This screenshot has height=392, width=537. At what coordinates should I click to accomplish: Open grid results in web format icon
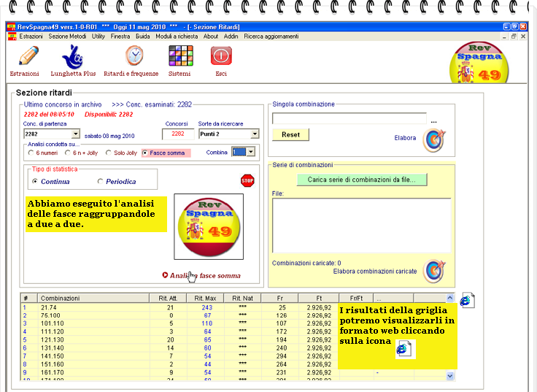(467, 300)
